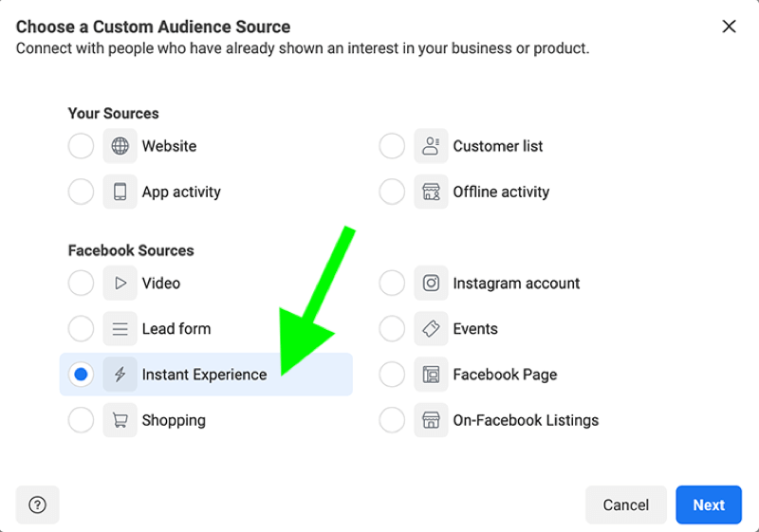Image resolution: width=759 pixels, height=532 pixels.
Task: Click the Instagram account camera icon
Action: click(431, 283)
